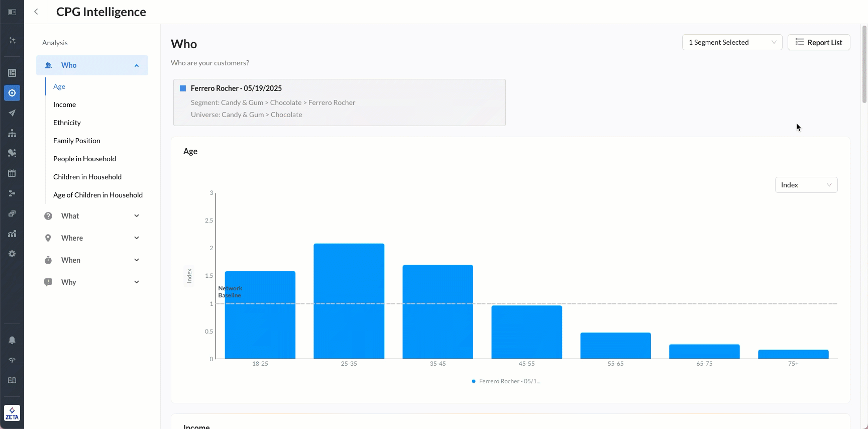Image resolution: width=868 pixels, height=429 pixels.
Task: Select Income in the Who submenu
Action: point(65,104)
